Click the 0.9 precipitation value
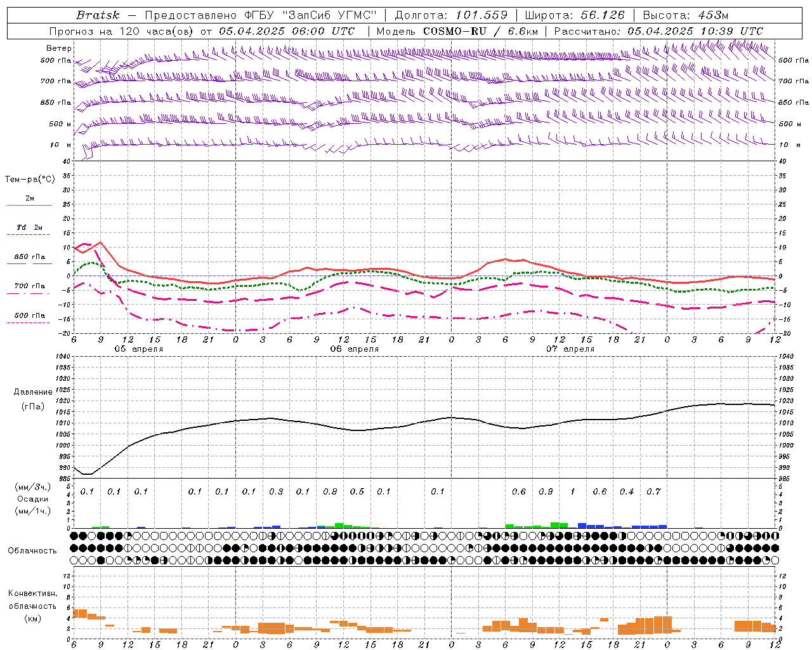 (x=546, y=492)
